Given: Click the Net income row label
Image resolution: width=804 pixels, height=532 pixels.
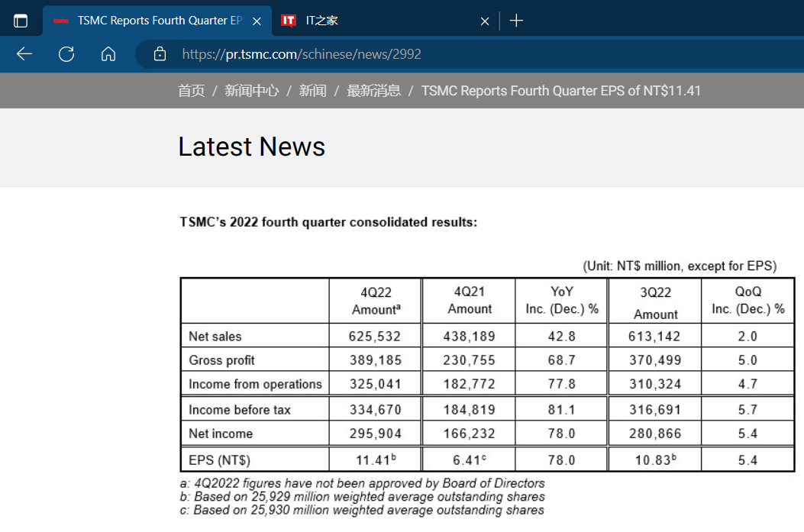Looking at the screenshot, I should coord(221,434).
